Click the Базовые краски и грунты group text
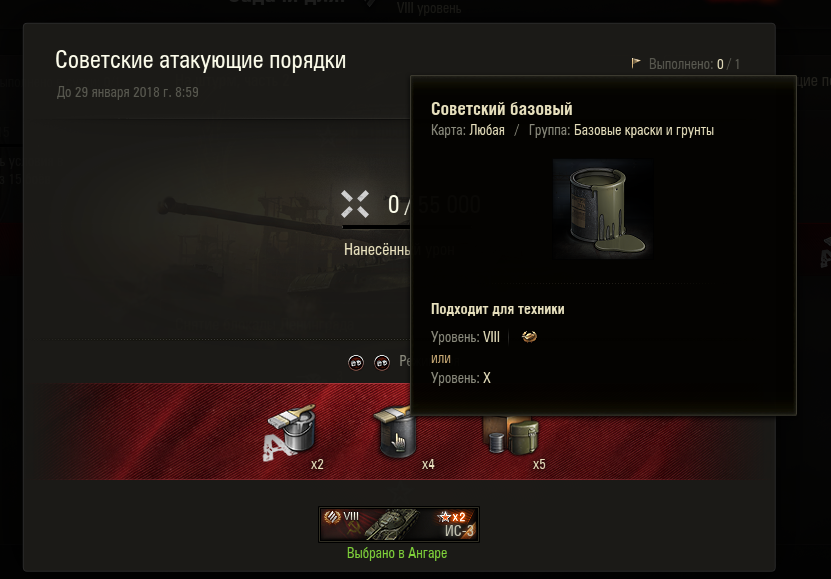This screenshot has width=831, height=579. 644,130
